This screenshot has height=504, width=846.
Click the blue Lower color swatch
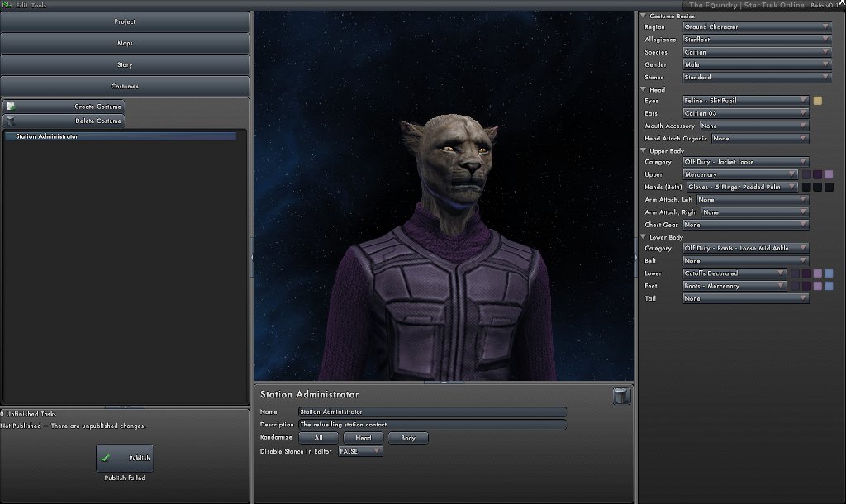[829, 273]
